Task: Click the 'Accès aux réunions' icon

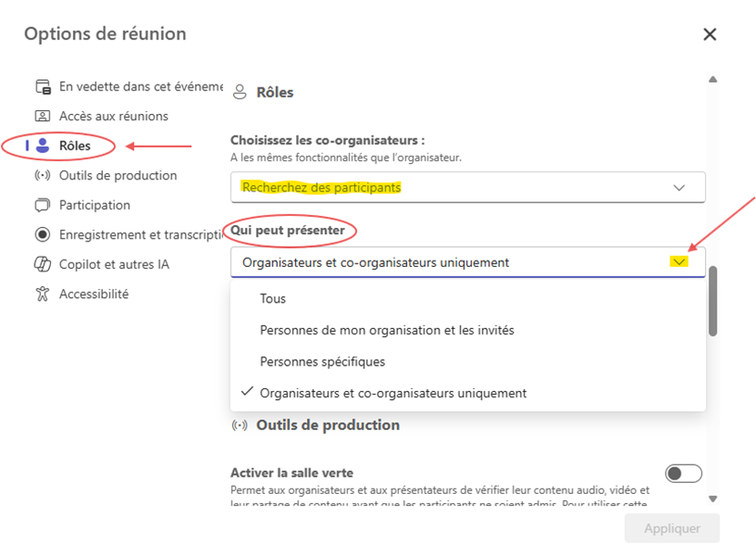Action: point(43,117)
